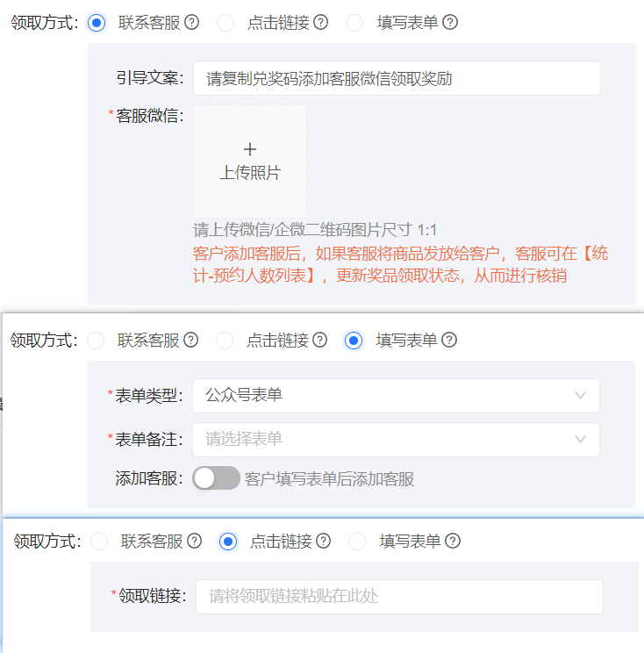Viewport: 644px width, 653px height.
Task: Select 联系客服 radio in bottom panel
Action: pyautogui.click(x=99, y=542)
